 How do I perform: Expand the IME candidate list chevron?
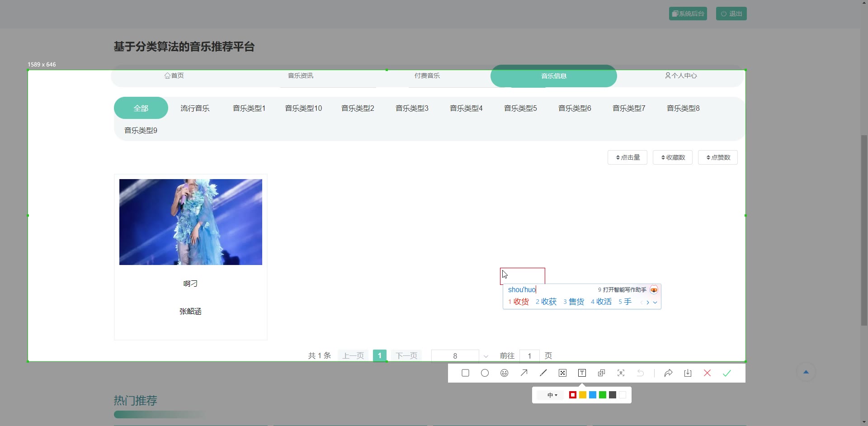(x=655, y=303)
